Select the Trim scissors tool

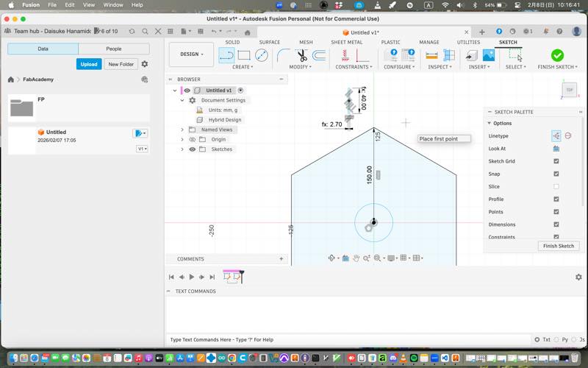tap(301, 55)
